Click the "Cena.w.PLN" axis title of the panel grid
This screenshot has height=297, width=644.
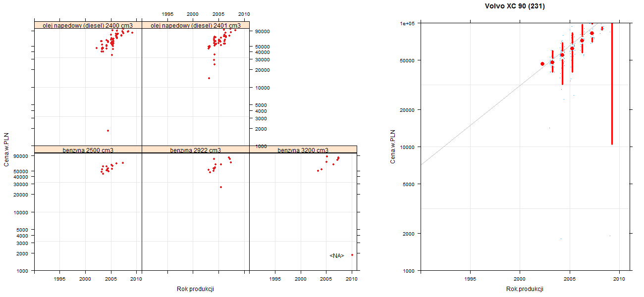7,150
